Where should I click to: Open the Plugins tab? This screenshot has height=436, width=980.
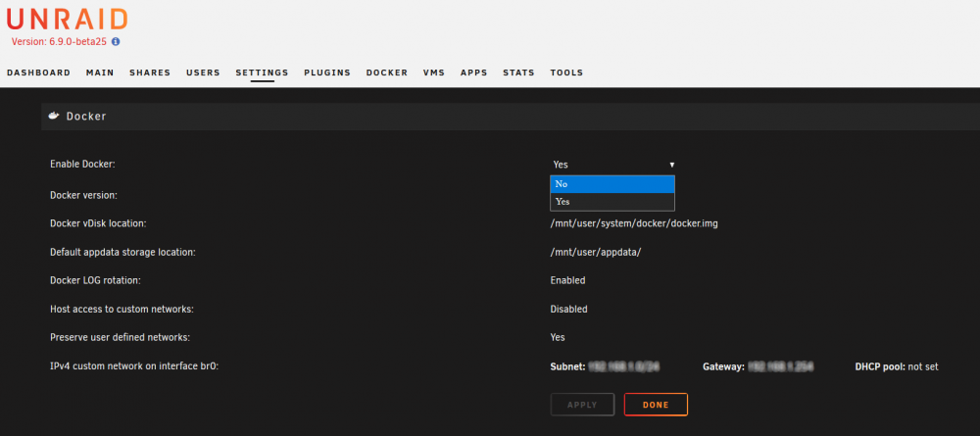pos(327,73)
